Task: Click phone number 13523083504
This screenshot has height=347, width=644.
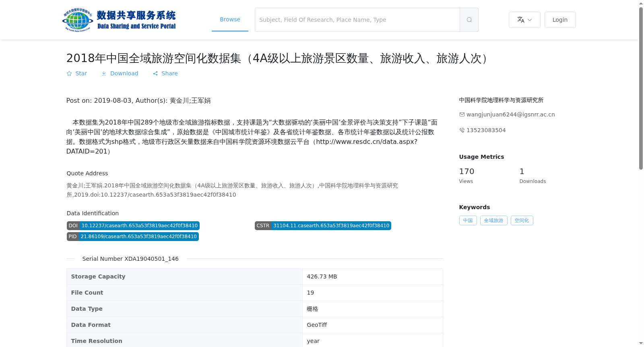Action: coord(486,130)
